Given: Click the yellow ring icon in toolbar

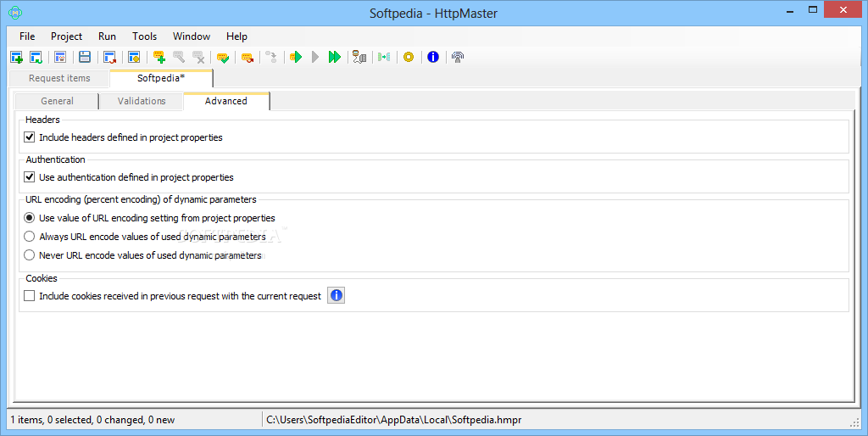Looking at the screenshot, I should pyautogui.click(x=409, y=57).
